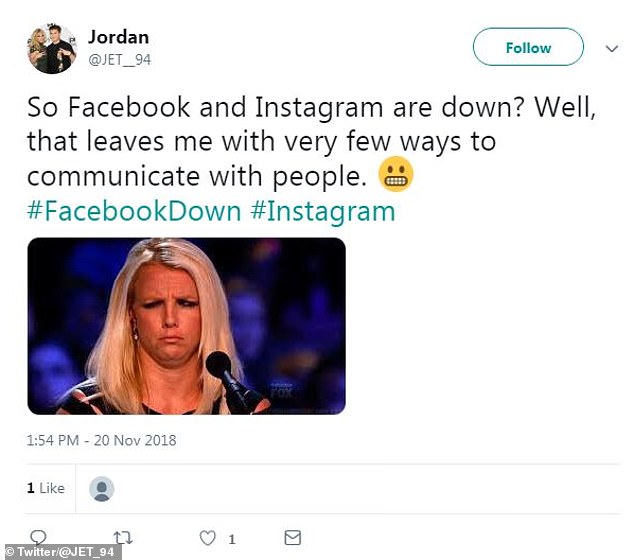
Task: Click the Jordan display name
Action: click(118, 37)
